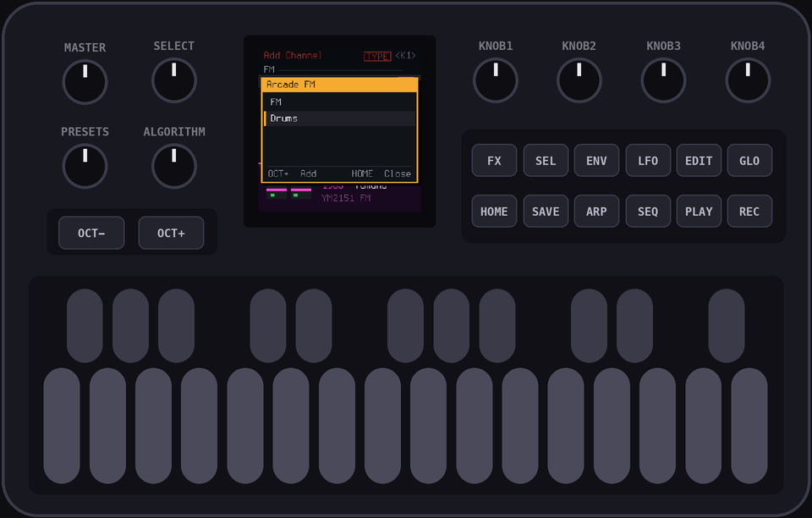Select Arcade FM in the channel list

(x=340, y=85)
